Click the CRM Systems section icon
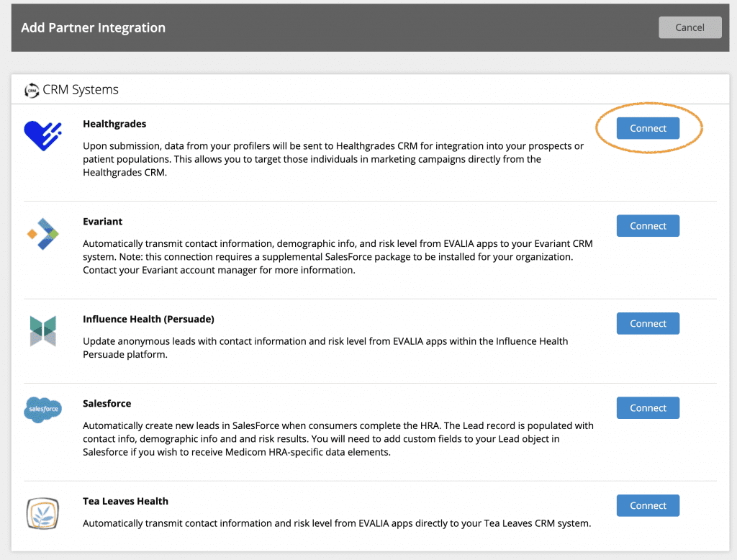 pyautogui.click(x=32, y=90)
